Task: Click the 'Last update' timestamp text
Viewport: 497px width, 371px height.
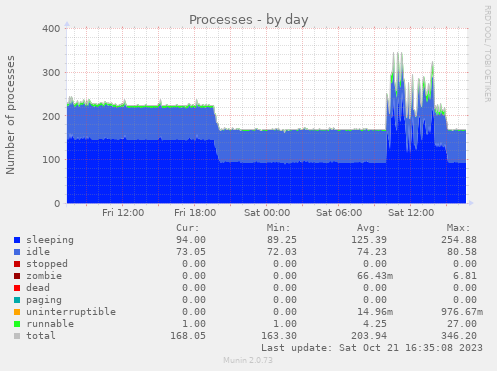Action: coord(372,348)
